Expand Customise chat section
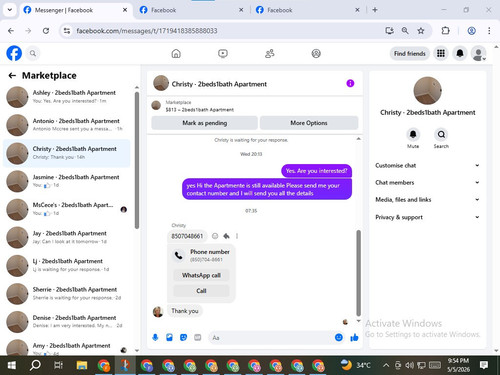The width and height of the screenshot is (500, 375). click(x=427, y=165)
